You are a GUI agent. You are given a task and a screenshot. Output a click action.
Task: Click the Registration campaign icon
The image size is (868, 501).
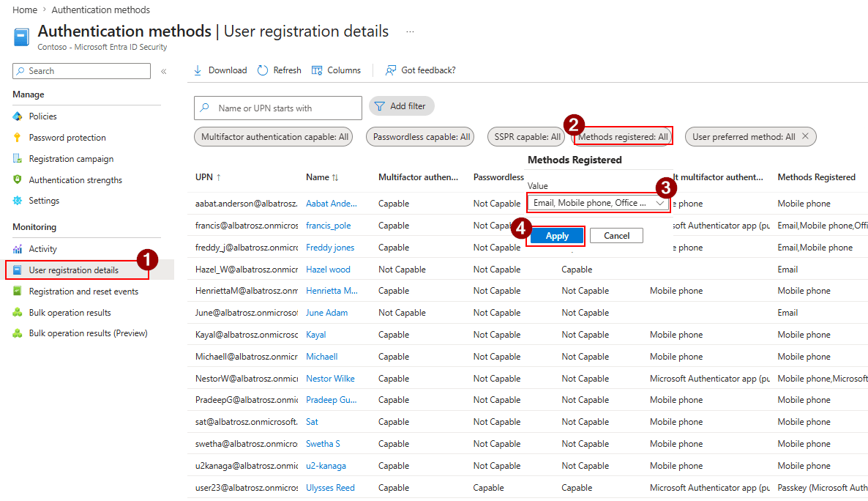pos(18,158)
